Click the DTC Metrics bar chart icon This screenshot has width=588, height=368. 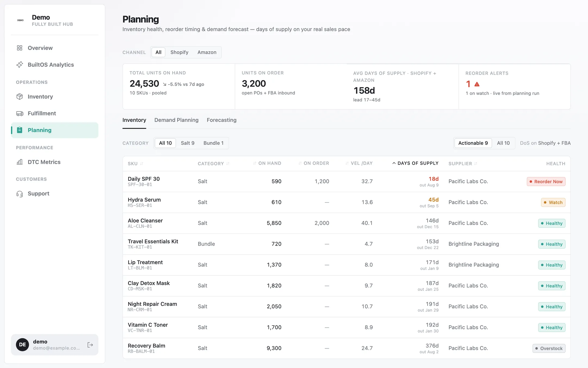point(20,162)
